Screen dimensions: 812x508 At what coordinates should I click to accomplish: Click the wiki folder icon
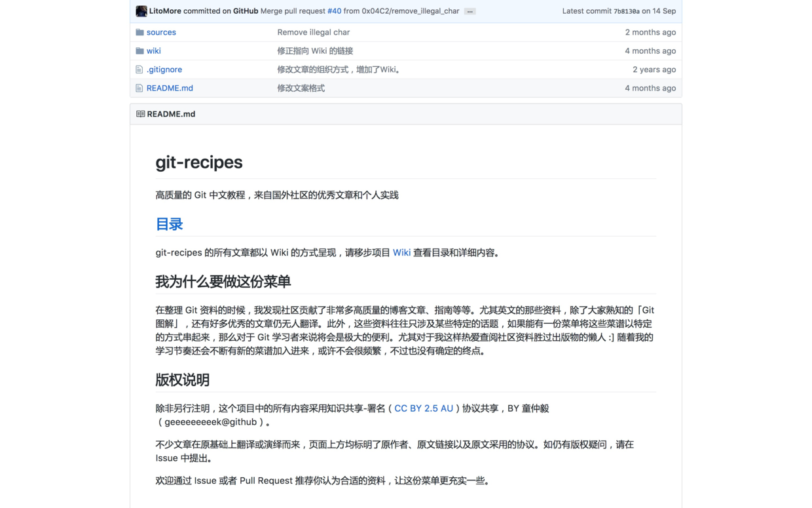pos(139,51)
